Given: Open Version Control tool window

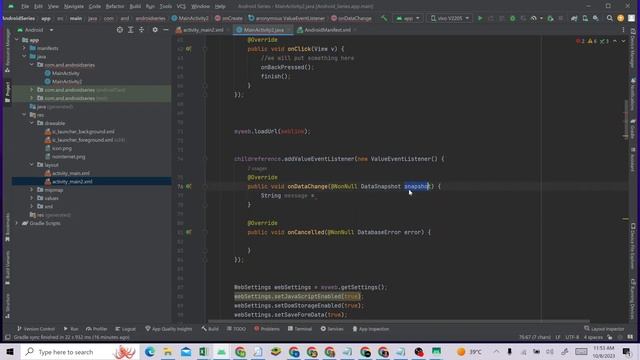Looking at the screenshot, I should coord(36,329).
